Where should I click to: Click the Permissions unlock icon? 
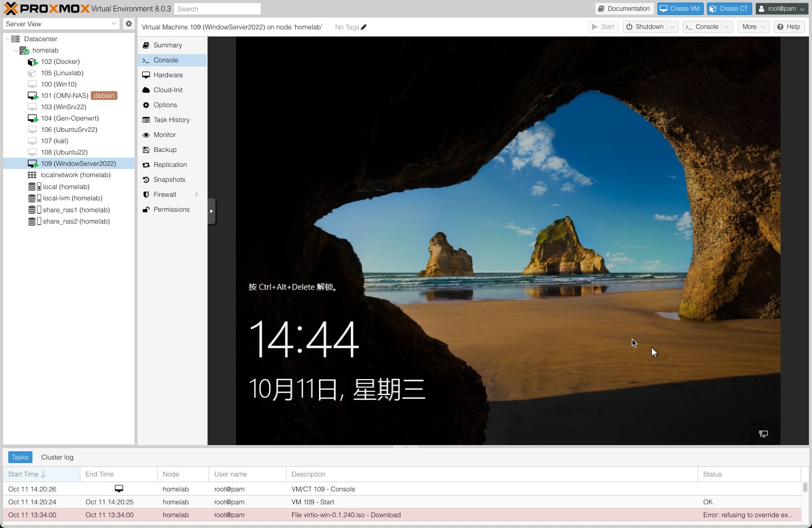tap(146, 210)
